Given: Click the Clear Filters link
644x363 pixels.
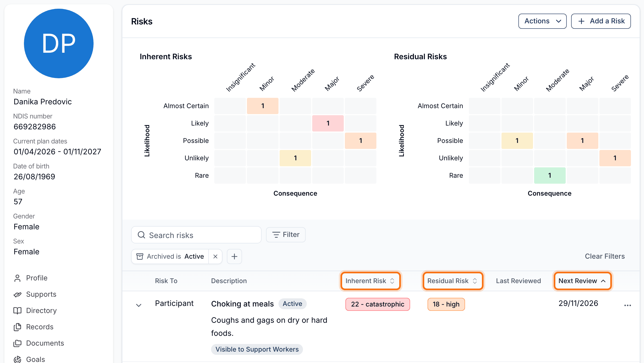Looking at the screenshot, I should click(605, 256).
